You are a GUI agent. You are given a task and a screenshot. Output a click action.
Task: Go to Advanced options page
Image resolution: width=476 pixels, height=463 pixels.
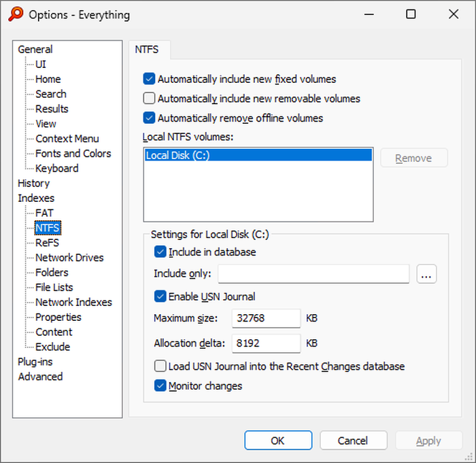tap(40, 377)
